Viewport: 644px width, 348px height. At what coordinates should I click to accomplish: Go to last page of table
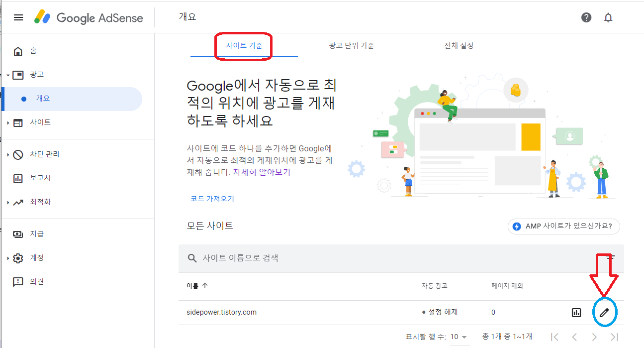pos(614,337)
